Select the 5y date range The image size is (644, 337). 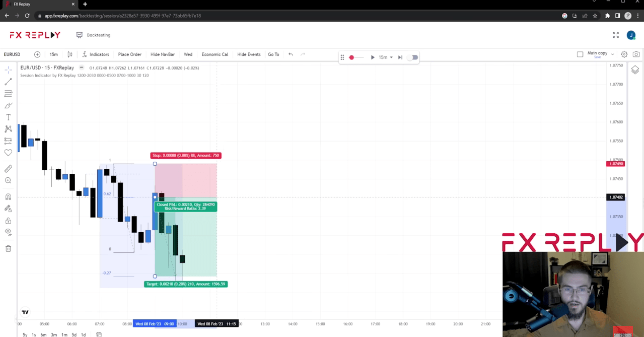coord(25,334)
